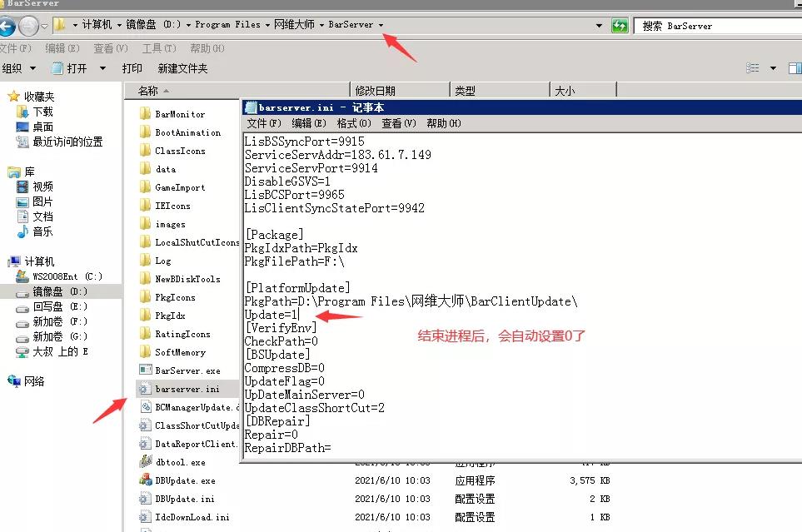This screenshot has width=802, height=532.
Task: Open the address bar history dropdown
Action: (599, 26)
